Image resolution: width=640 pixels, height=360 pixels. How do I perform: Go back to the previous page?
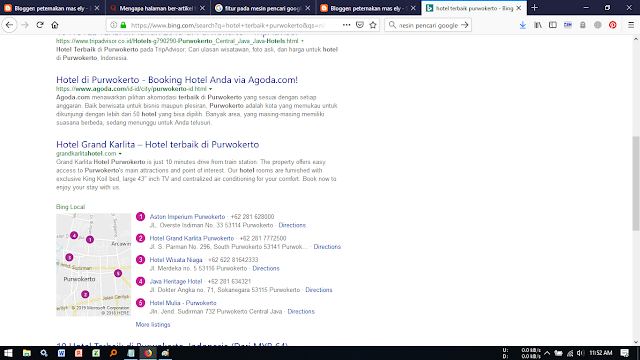(9, 25)
